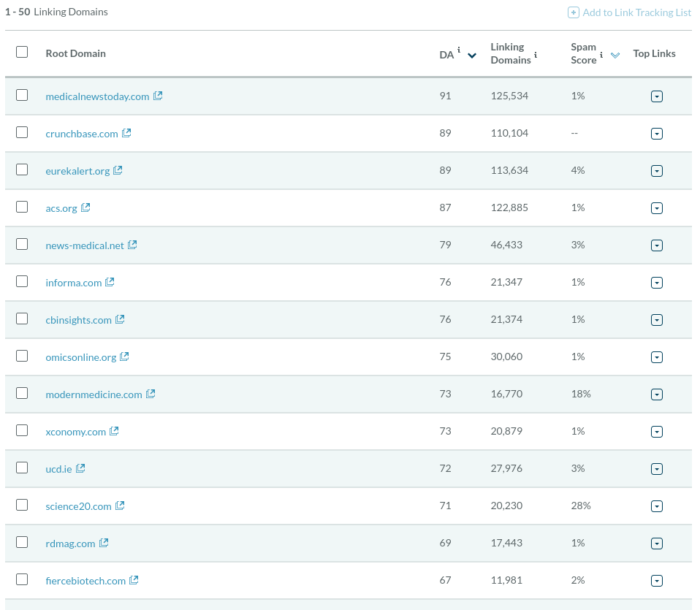The width and height of the screenshot is (700, 610).
Task: Check the informa.com row checkbox
Action: click(22, 281)
